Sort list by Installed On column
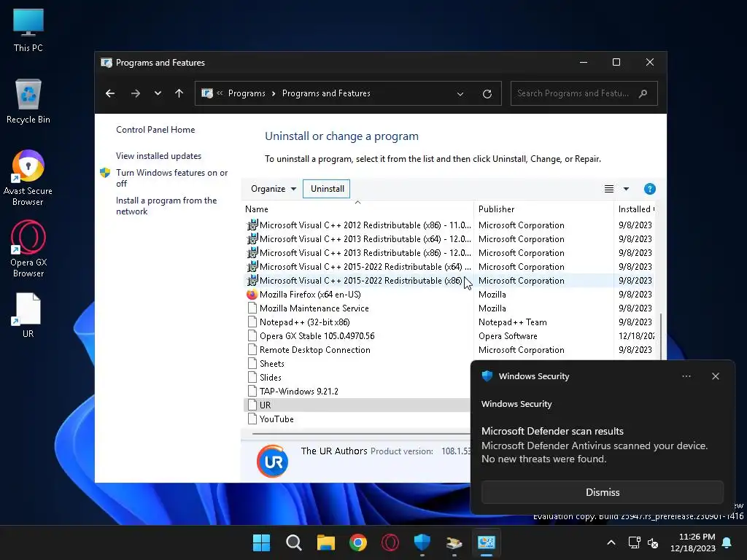This screenshot has height=560, width=747. point(636,209)
